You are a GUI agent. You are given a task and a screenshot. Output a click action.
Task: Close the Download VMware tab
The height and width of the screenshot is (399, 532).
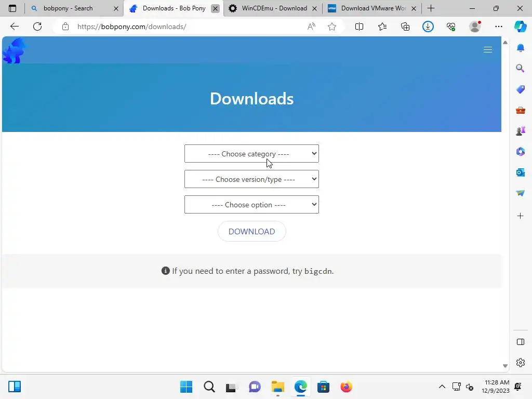coord(414,8)
